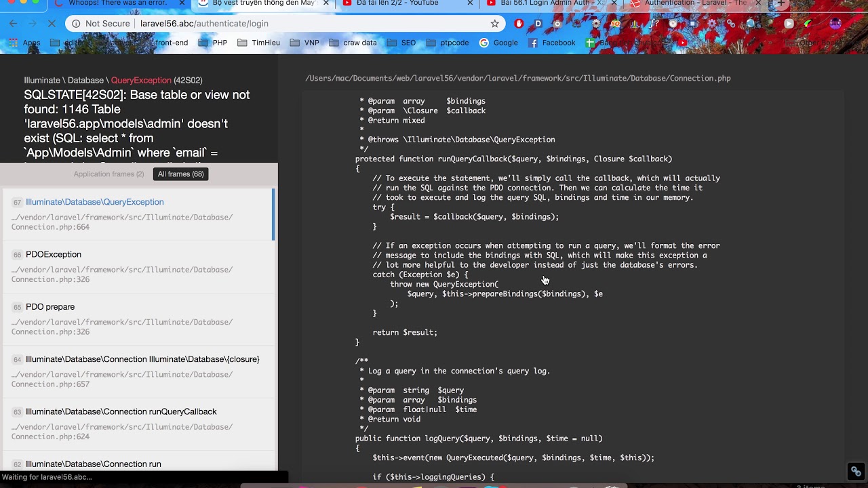The height and width of the screenshot is (488, 868).
Task: Open the Not Secure site info icon
Action: coord(76,24)
